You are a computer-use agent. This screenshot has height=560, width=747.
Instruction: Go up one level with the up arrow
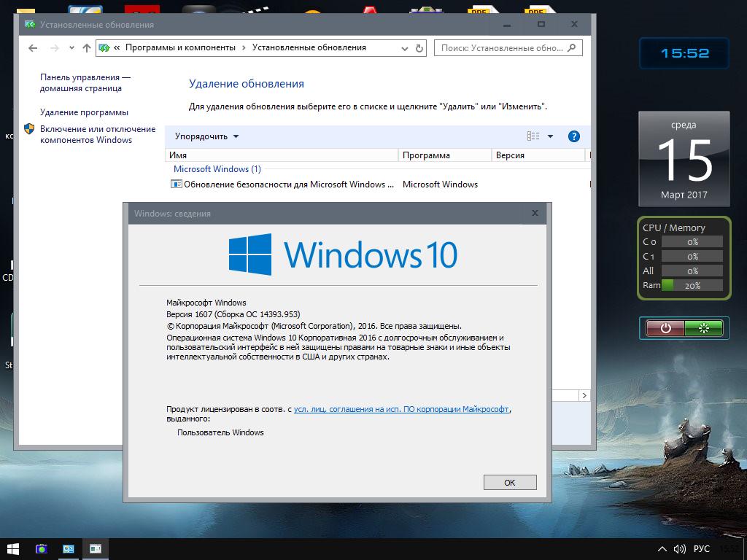pyautogui.click(x=87, y=48)
